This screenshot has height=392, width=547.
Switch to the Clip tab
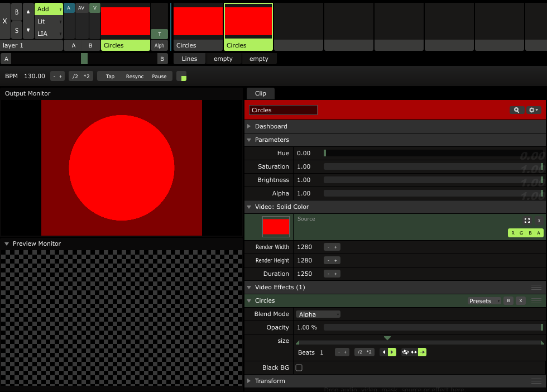point(260,94)
